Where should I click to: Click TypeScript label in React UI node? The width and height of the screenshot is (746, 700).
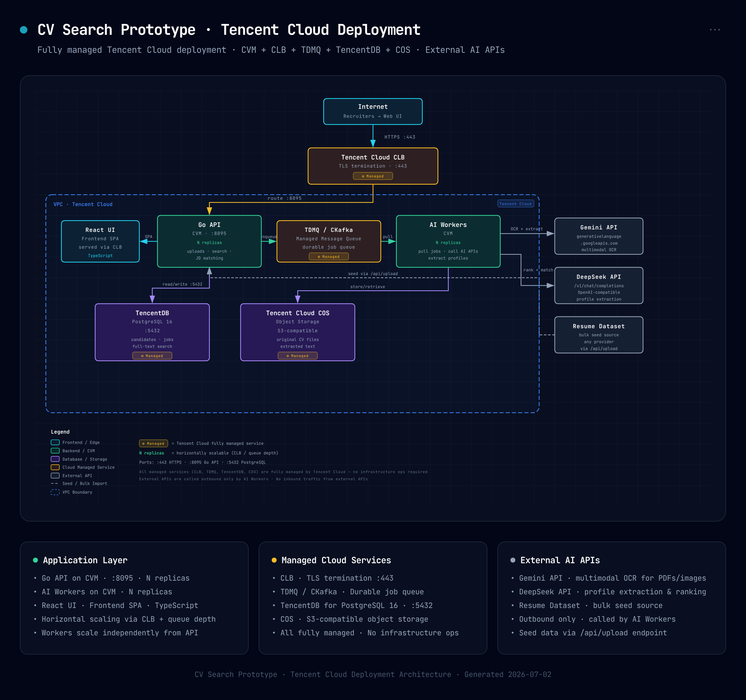[100, 256]
